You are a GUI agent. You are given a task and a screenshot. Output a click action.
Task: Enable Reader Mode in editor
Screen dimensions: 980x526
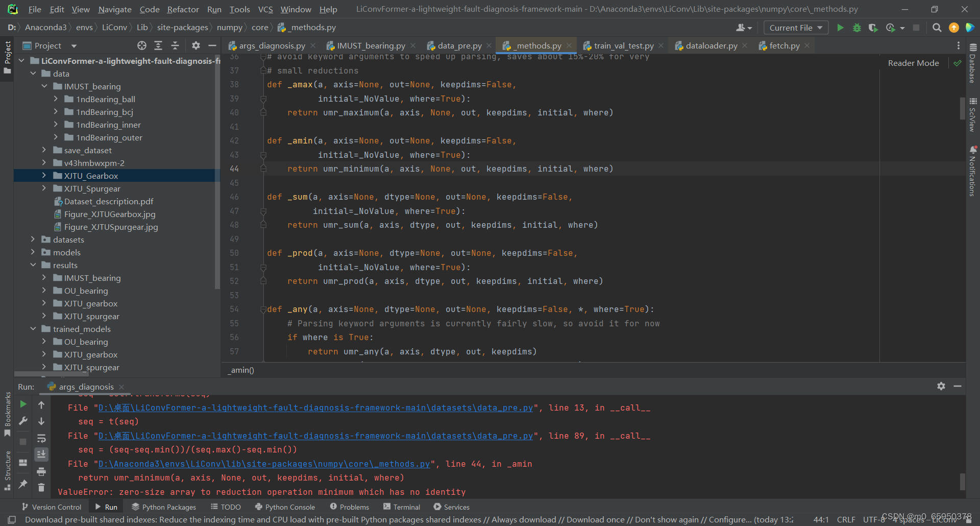(x=913, y=63)
